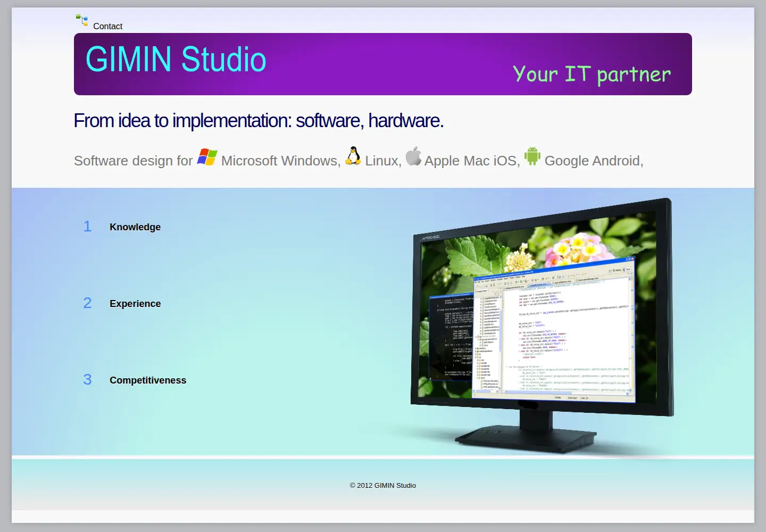Click the 'Apple Mac iOS,' text
This screenshot has width=766, height=532.
472,161
